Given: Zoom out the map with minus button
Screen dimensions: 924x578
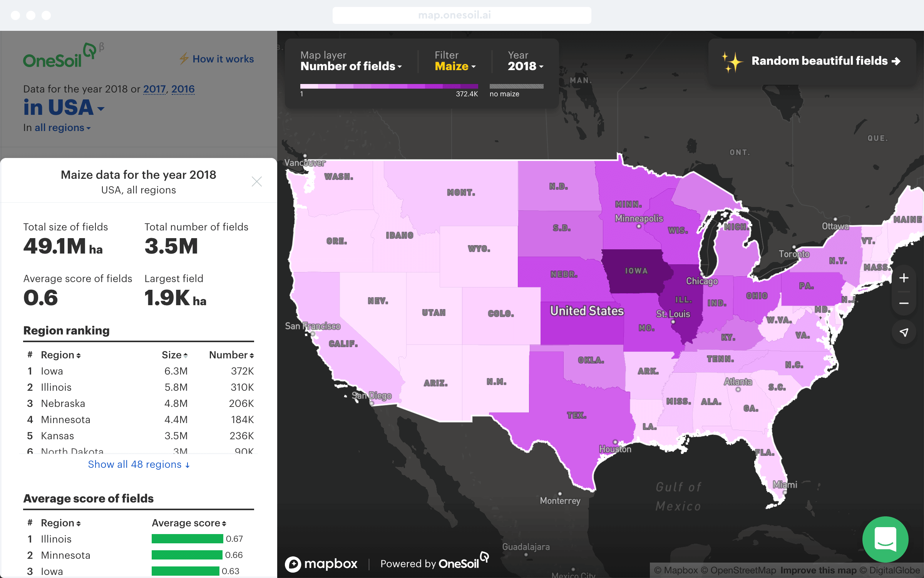Looking at the screenshot, I should [x=904, y=303].
